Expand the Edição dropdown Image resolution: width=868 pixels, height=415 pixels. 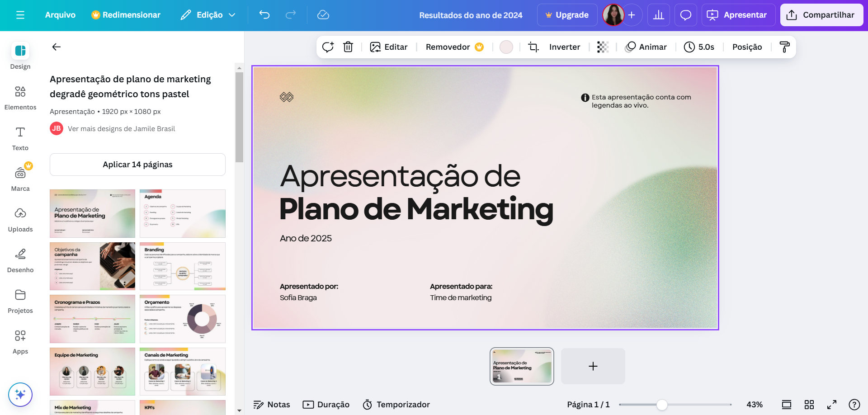click(x=208, y=14)
